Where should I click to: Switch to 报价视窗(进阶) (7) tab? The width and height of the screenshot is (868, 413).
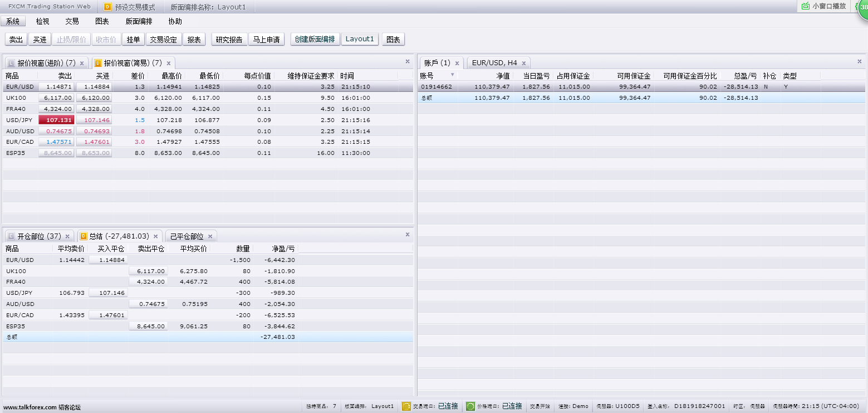(46, 63)
